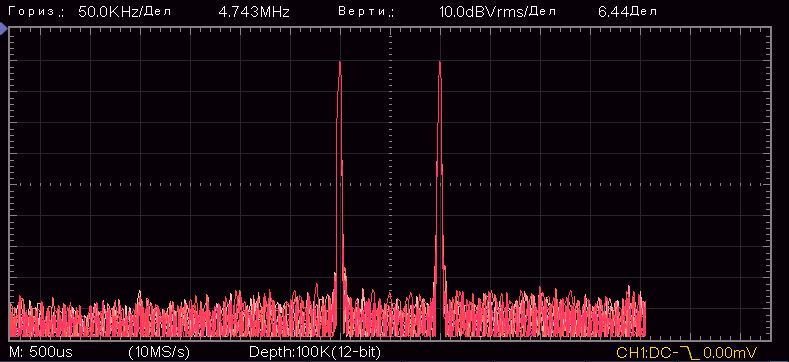
Task: Click the 6.44Дел vertical offset readout
Action: pos(627,12)
